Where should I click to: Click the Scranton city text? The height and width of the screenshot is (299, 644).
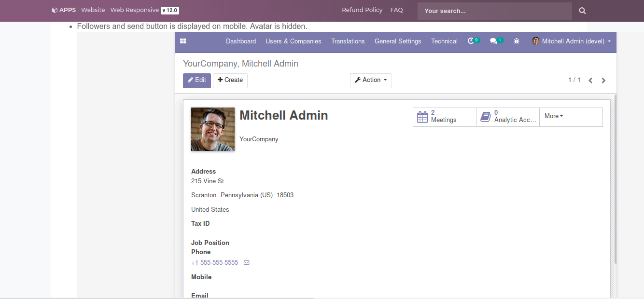pos(204,195)
